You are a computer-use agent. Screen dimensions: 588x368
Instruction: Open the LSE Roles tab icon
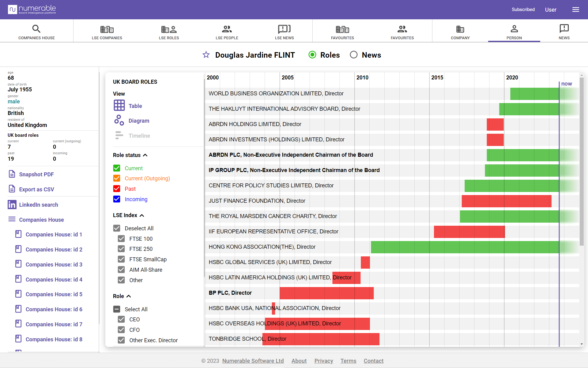pos(169,29)
